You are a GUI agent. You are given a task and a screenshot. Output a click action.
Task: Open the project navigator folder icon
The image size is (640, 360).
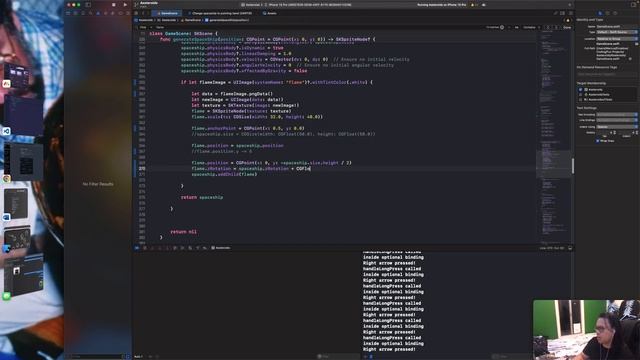click(67, 13)
